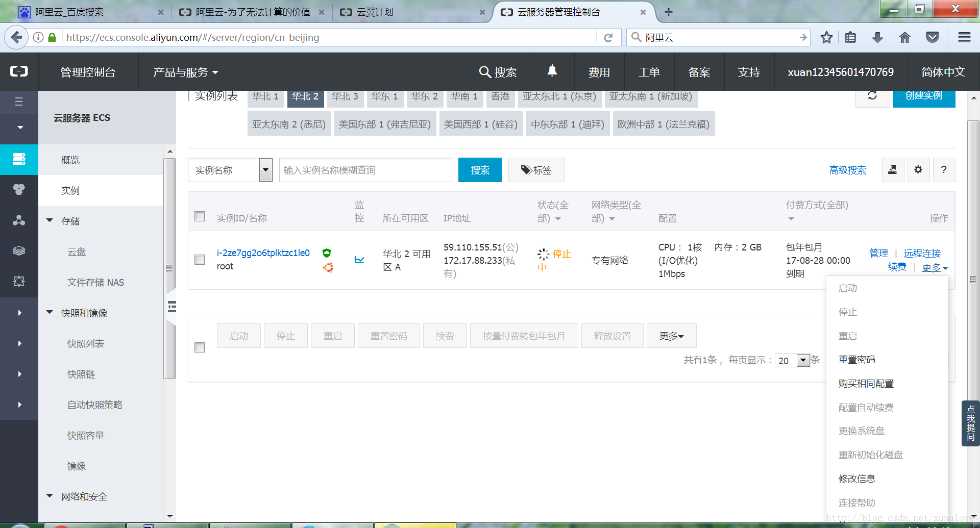This screenshot has width=980, height=528.
Task: Open the browser hamburger menu
Action: click(964, 37)
